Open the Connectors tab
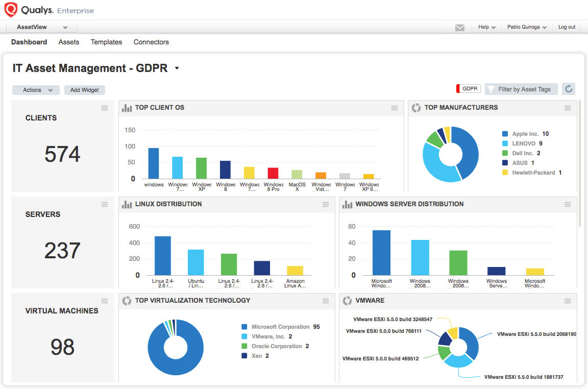Screen dimensions: 588x389 pyautogui.click(x=151, y=42)
